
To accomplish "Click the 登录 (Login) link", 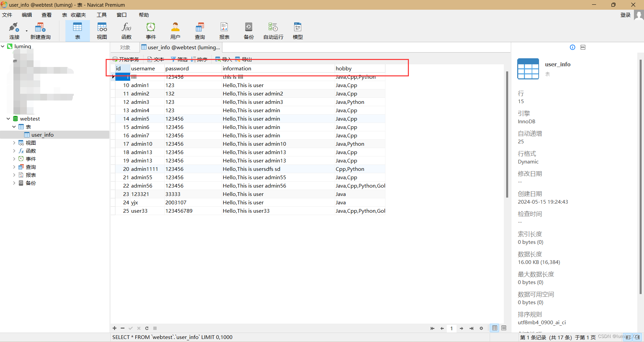I will [x=626, y=15].
